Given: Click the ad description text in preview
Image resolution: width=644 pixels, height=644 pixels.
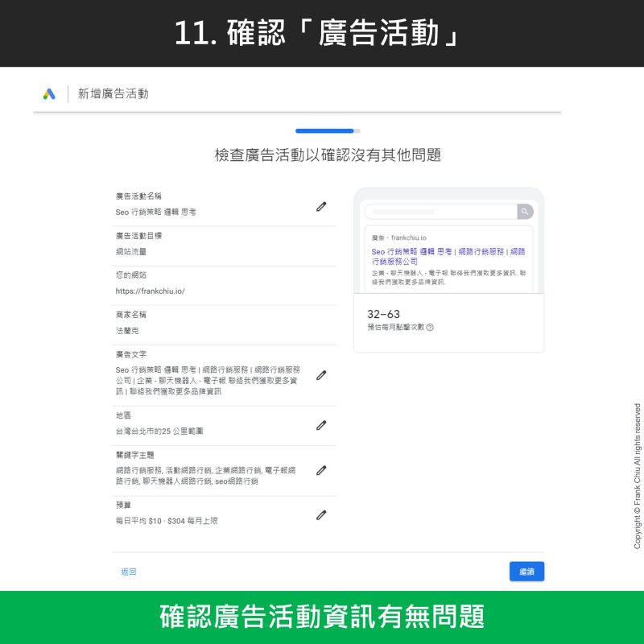Looking at the screenshot, I should click(x=448, y=278).
